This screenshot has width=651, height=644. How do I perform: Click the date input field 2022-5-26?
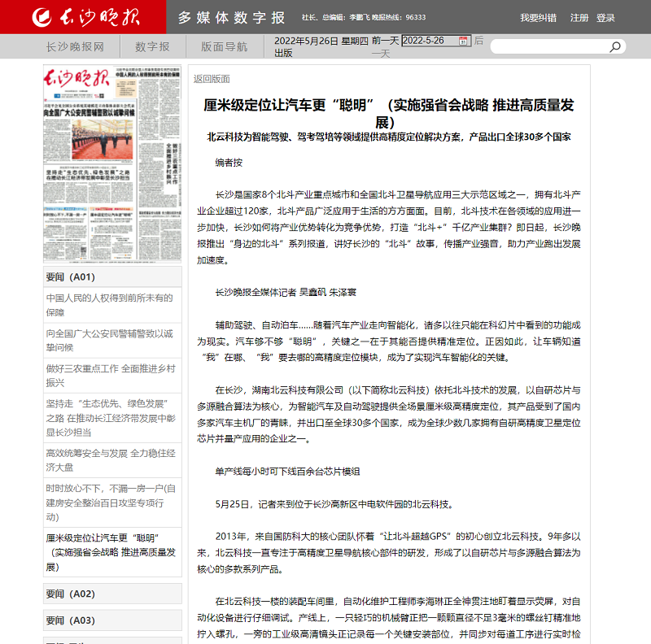coord(429,41)
